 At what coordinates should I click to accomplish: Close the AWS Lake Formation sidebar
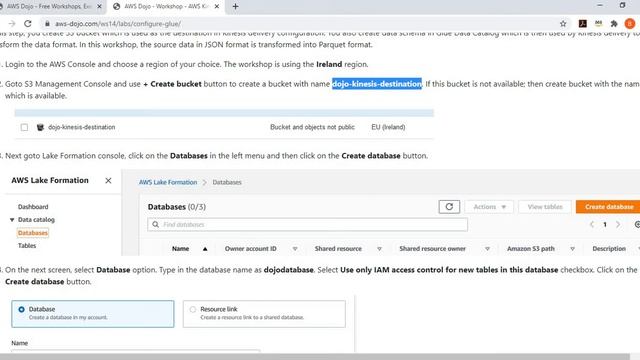pyautogui.click(x=108, y=180)
